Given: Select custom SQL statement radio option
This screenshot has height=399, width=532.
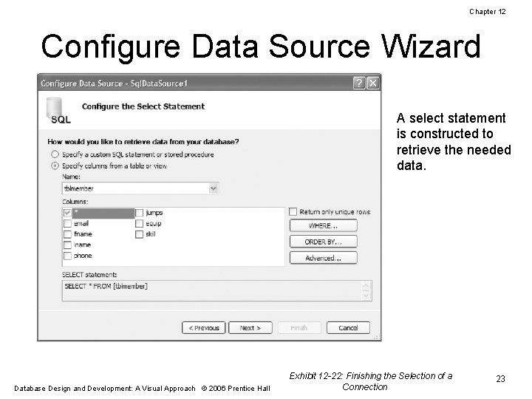Looking at the screenshot, I should 55,154.
